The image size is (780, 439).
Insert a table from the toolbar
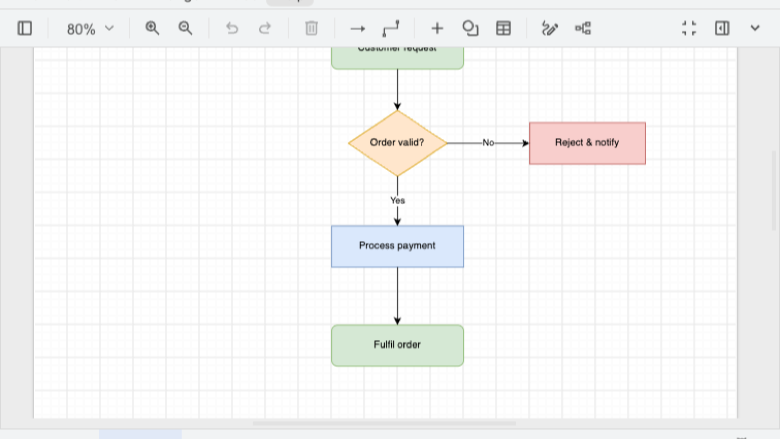coord(503,28)
